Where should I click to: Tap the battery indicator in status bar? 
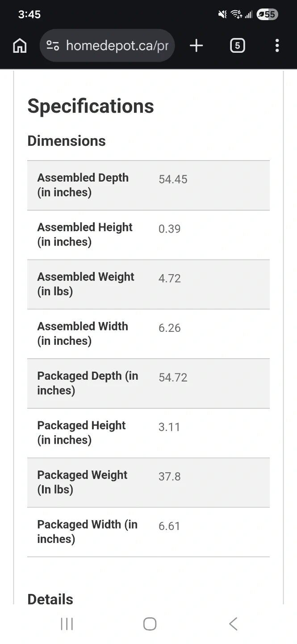click(x=268, y=15)
